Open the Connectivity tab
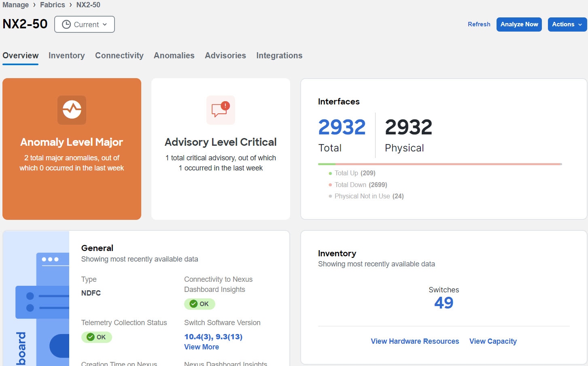 [119, 55]
